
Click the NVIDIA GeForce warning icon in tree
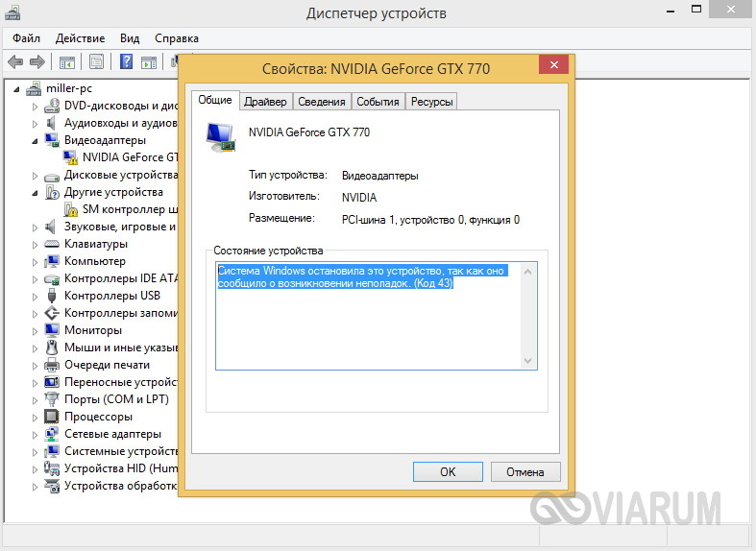(x=70, y=157)
